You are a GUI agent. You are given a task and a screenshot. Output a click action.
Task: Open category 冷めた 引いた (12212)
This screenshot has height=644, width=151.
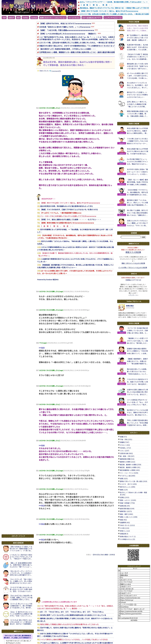click(127, 525)
